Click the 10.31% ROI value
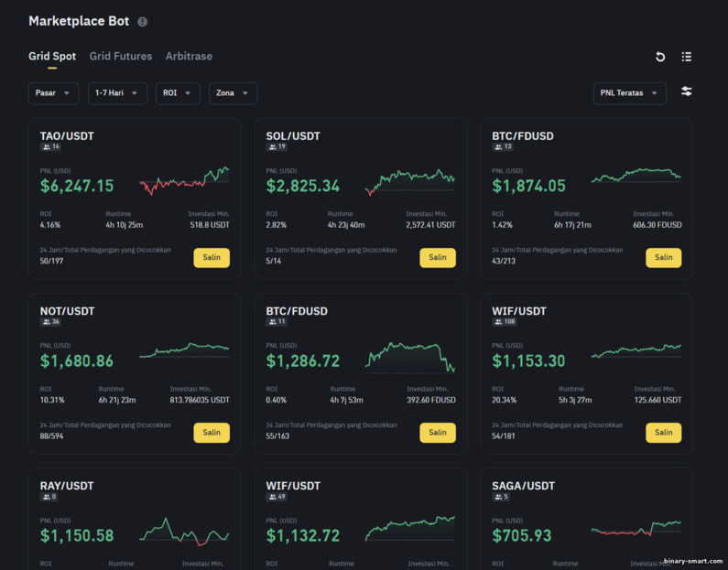Viewport: 728px width, 570px height. (x=52, y=400)
